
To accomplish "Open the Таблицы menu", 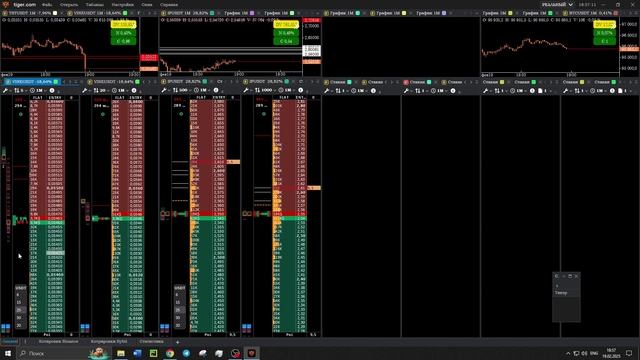I will tap(95, 4).
